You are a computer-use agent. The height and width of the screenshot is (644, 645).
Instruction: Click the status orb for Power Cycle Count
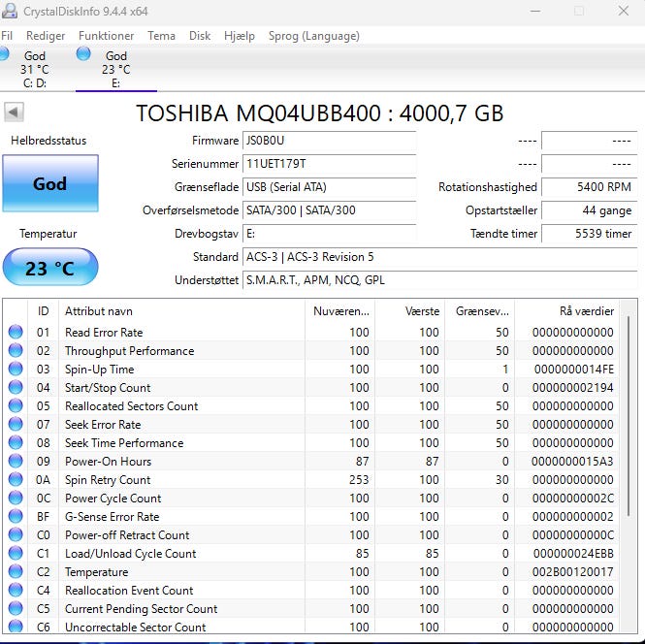pos(16,498)
